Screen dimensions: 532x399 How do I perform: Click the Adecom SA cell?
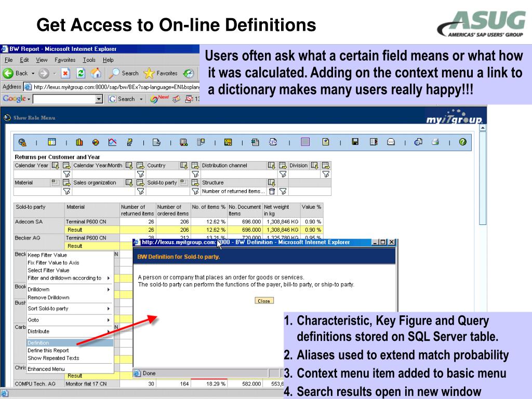(38, 225)
